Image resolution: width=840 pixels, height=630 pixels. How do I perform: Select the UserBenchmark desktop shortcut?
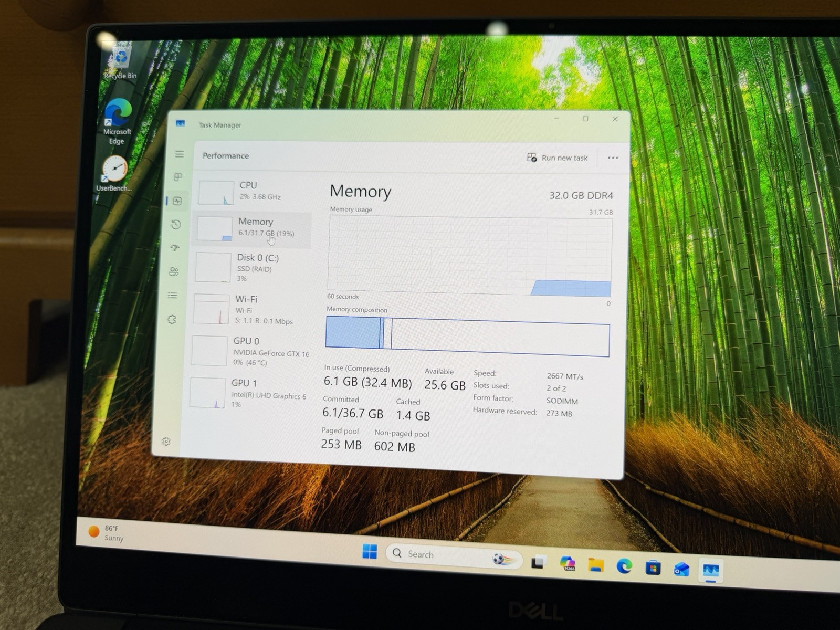(x=114, y=173)
